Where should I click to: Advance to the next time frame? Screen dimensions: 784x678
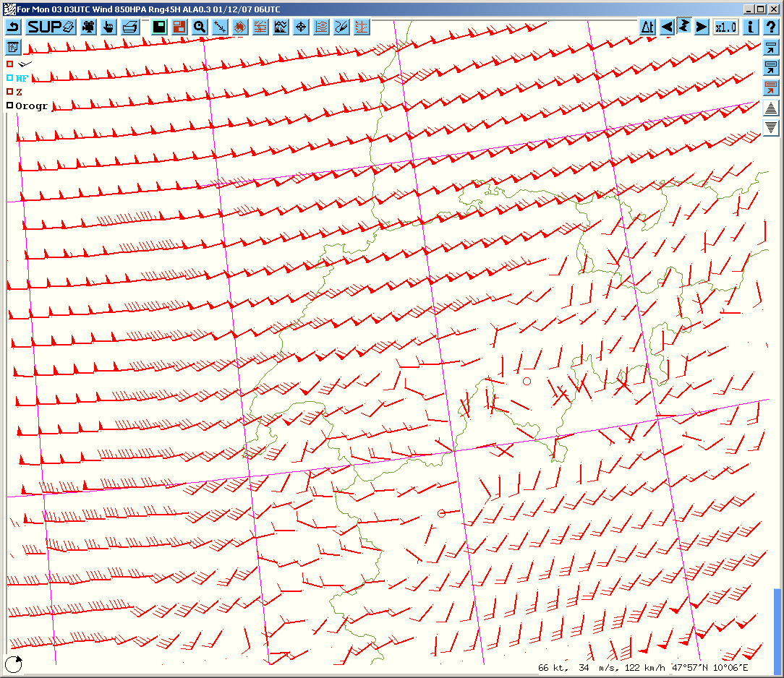pyautogui.click(x=701, y=27)
